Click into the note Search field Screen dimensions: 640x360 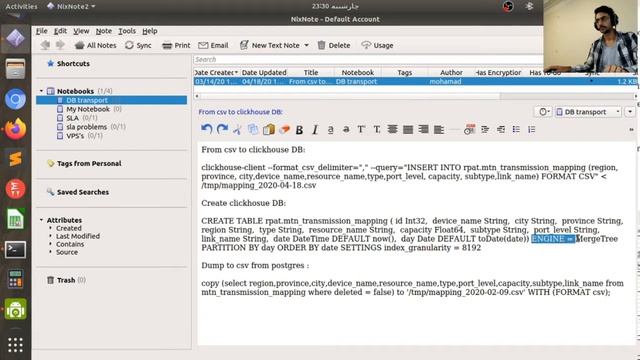pos(367,60)
